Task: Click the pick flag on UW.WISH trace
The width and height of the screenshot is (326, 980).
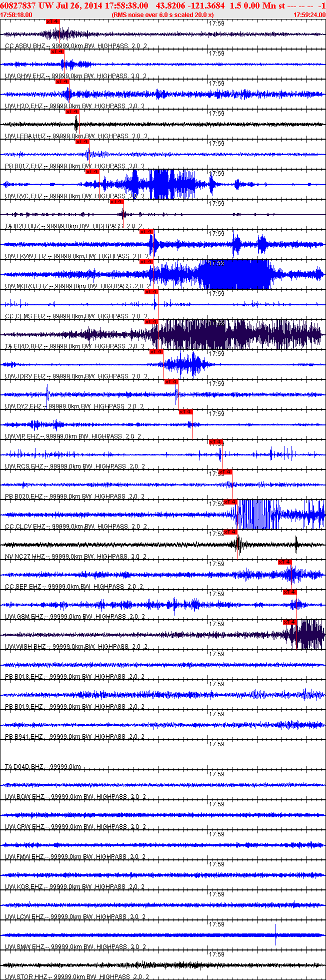Action: click(290, 622)
